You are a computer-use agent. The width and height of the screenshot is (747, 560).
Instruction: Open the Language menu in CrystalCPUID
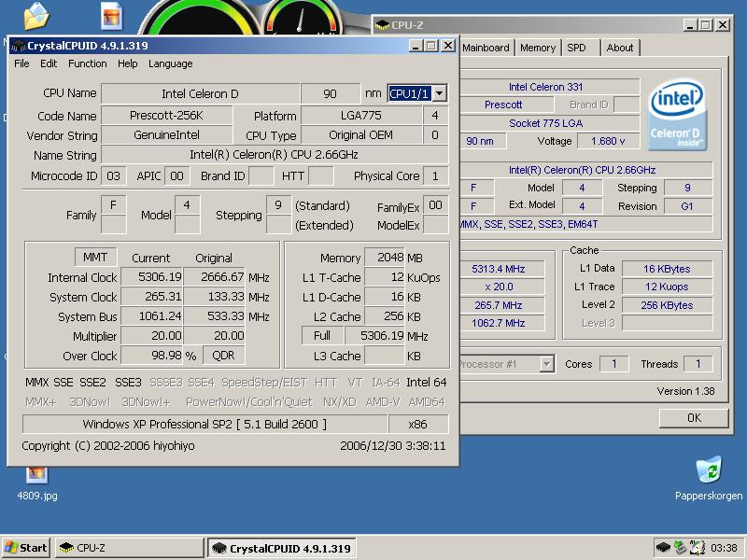click(171, 63)
